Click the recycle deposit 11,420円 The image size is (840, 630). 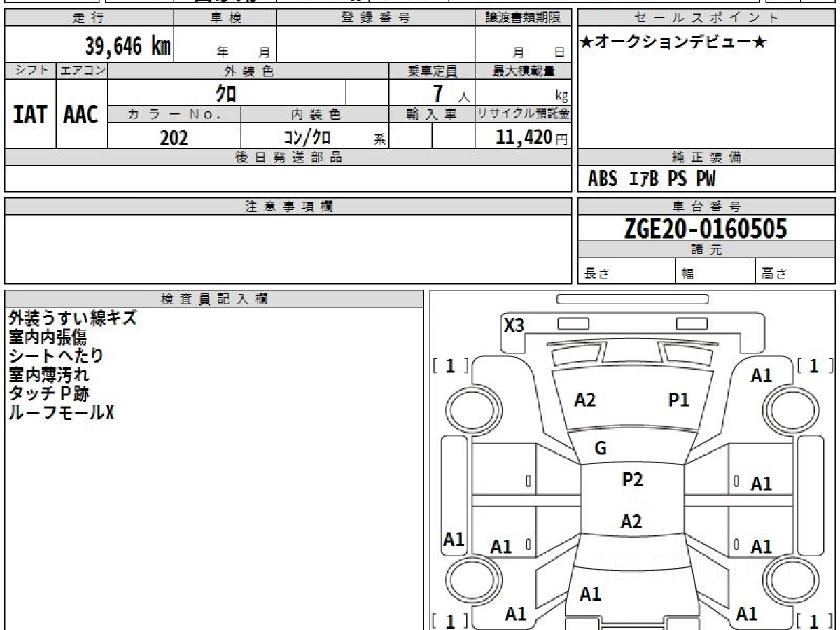point(532,137)
